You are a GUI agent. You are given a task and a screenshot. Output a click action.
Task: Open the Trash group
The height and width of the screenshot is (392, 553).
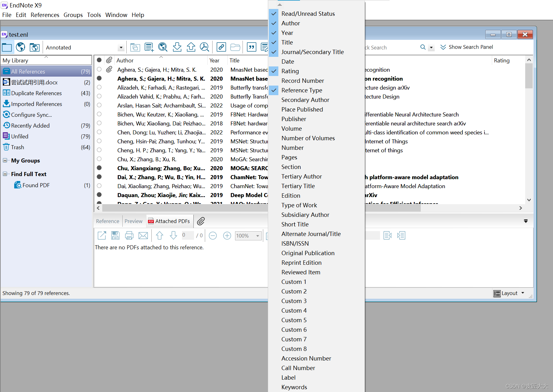46,147
